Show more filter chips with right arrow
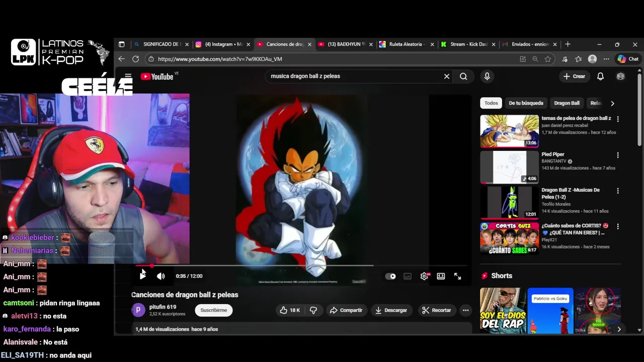Screen dimensions: 644x362 point(612,103)
